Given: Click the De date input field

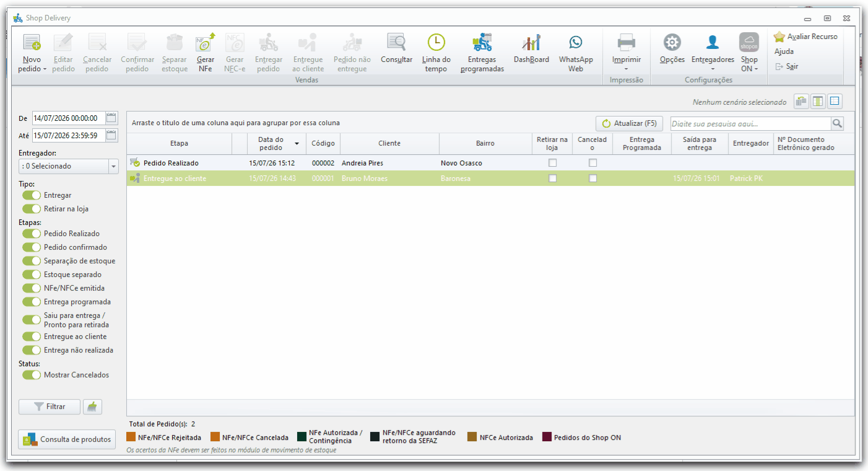Looking at the screenshot, I should pos(69,118).
